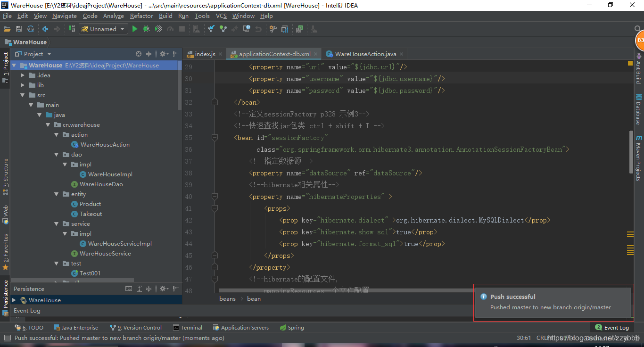Open the File menu
Image resolution: width=644 pixels, height=347 pixels.
coord(7,16)
